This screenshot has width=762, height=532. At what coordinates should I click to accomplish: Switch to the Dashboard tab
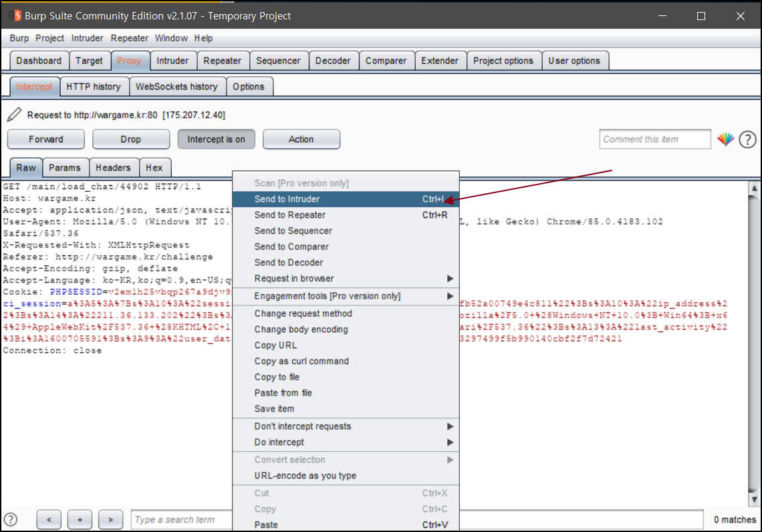[x=39, y=61]
